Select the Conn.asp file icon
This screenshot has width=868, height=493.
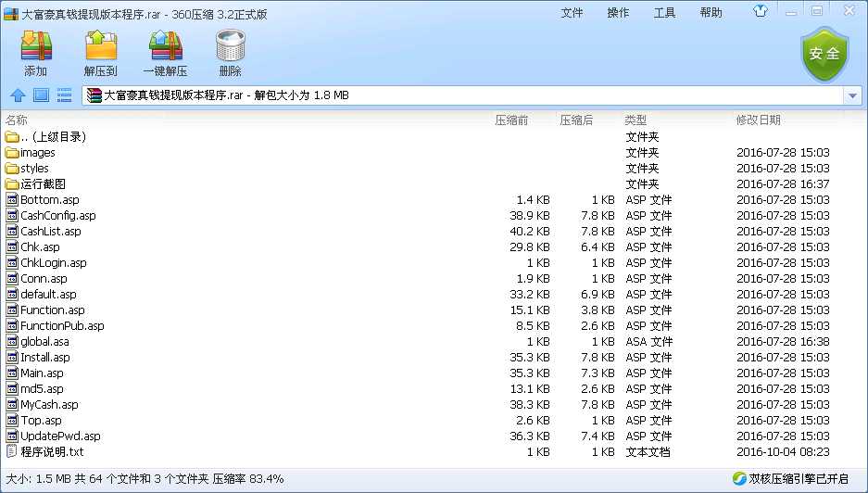tap(12, 279)
